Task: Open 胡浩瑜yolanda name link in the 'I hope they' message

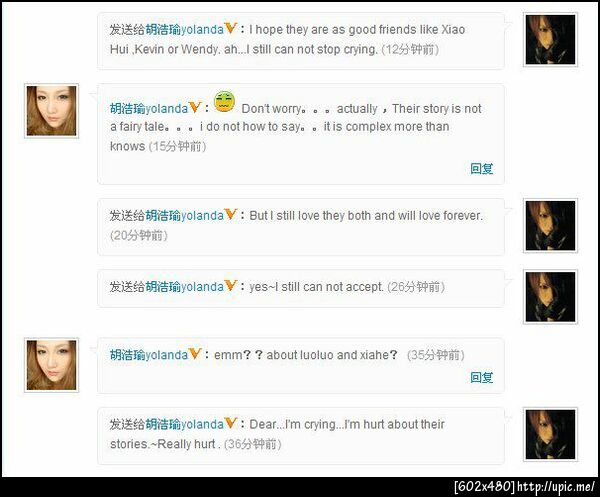Action: [184, 29]
